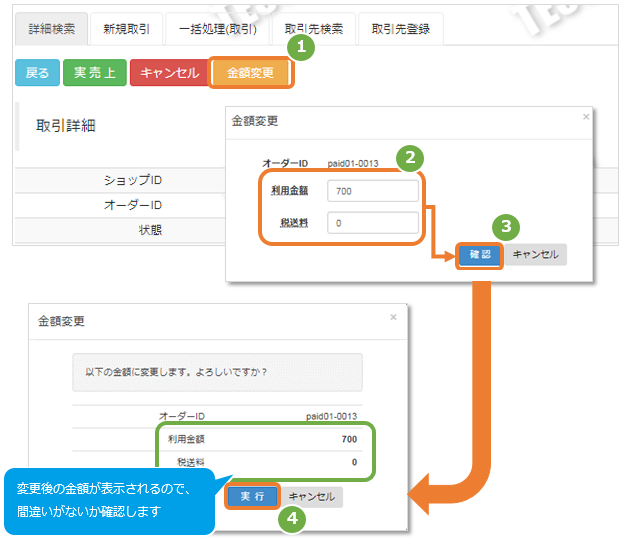Switch to the 新規取引 tab
The width and height of the screenshot is (624, 544).
coord(127,29)
